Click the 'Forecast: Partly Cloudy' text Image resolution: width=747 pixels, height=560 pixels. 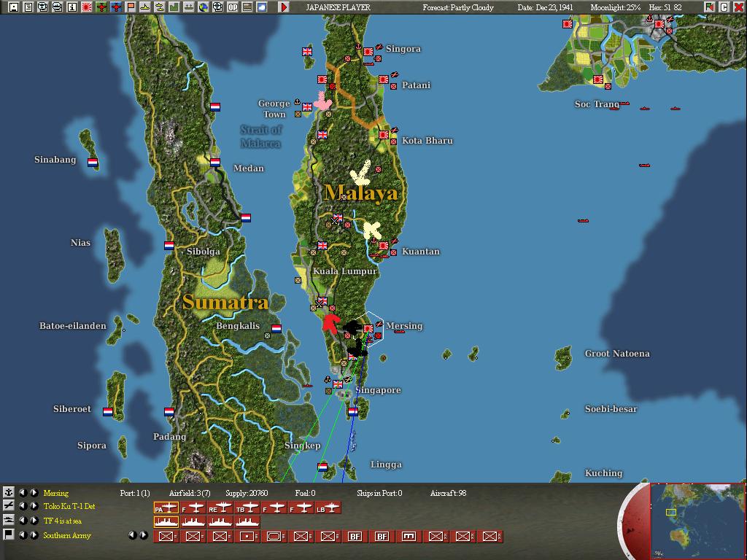458,7
